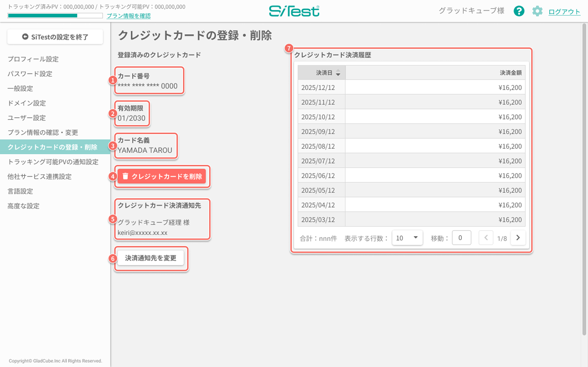This screenshot has width=588, height=367.
Task: Open 他社サービス連携設定 in sidebar
Action: [40, 177]
